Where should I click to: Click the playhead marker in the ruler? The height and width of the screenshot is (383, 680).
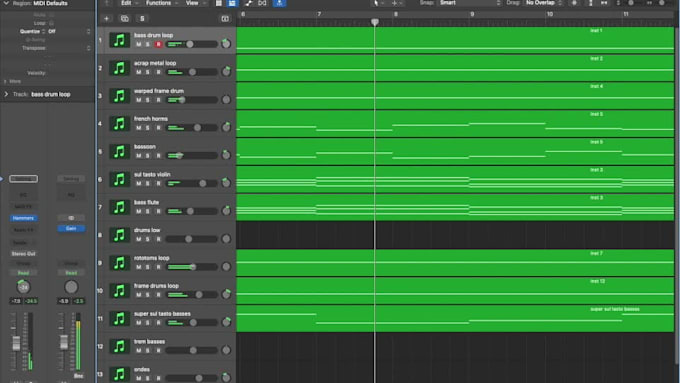(375, 22)
